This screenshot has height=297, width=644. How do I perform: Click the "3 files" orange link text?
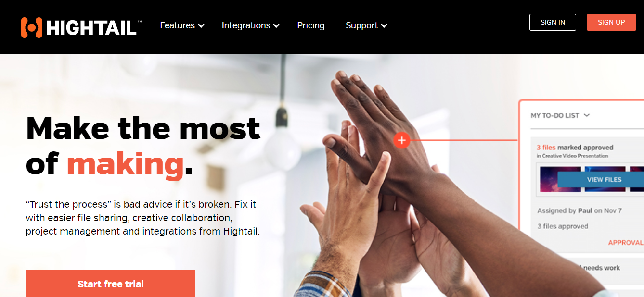pos(546,148)
